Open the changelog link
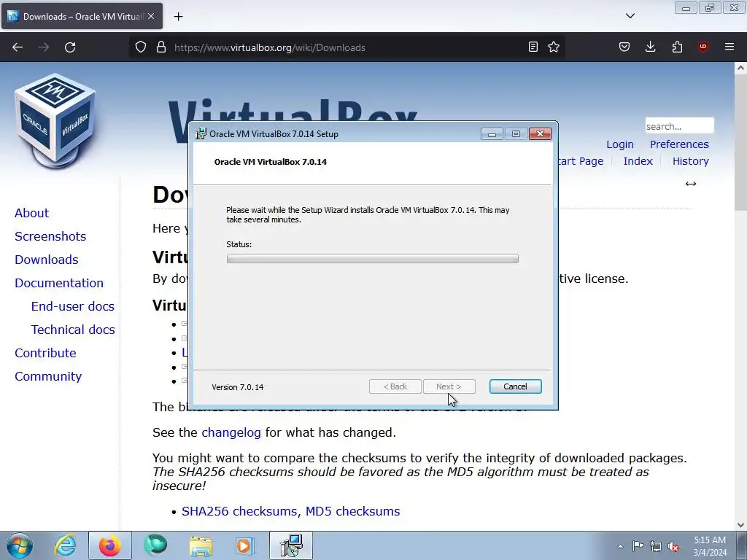The height and width of the screenshot is (560, 747). click(x=231, y=432)
